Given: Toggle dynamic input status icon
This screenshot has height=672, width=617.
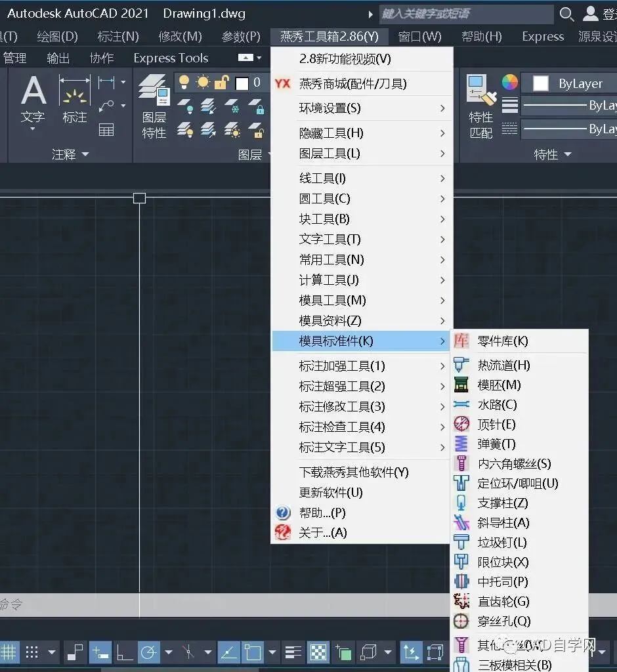Looking at the screenshot, I should (101, 652).
